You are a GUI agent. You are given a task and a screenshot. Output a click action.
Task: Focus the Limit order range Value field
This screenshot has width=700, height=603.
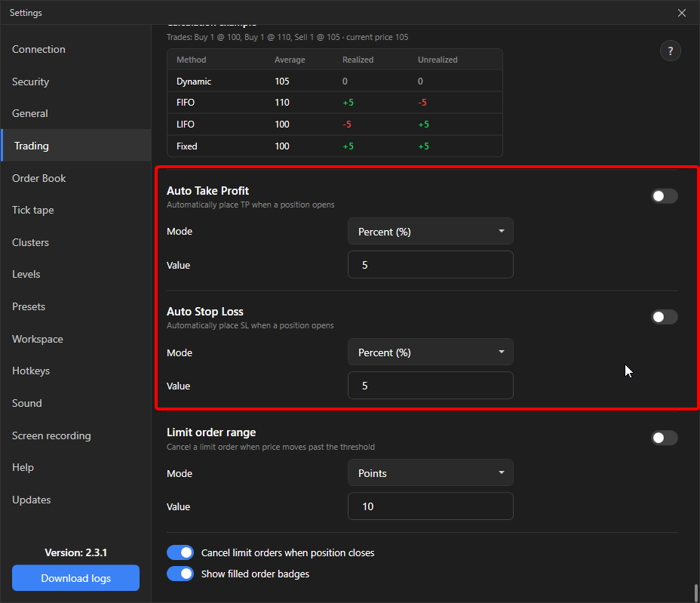pyautogui.click(x=431, y=506)
